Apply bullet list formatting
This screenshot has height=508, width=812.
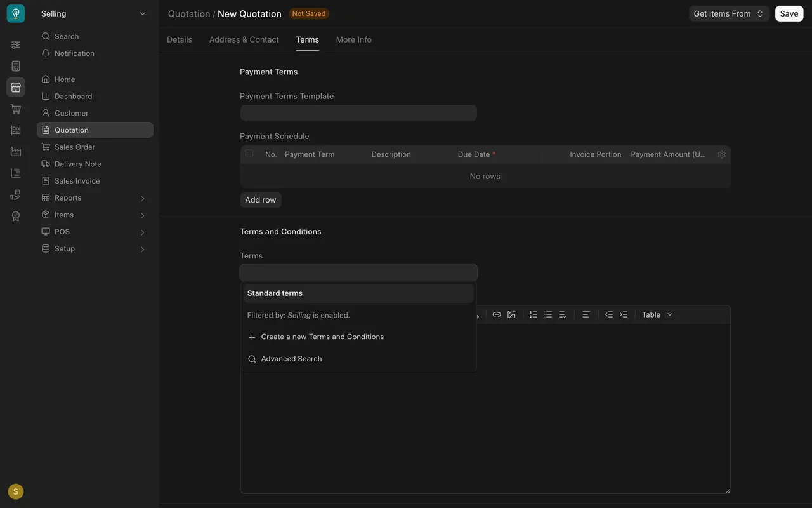click(x=548, y=314)
